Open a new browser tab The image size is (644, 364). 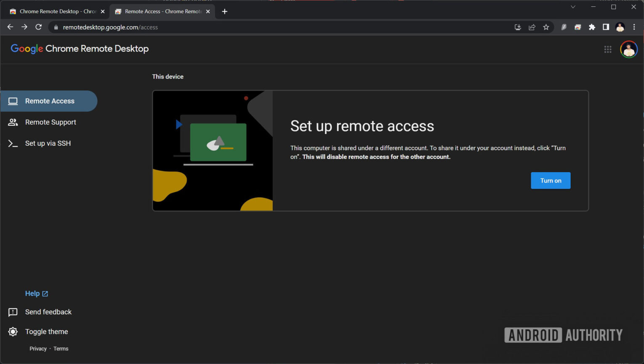coord(224,11)
